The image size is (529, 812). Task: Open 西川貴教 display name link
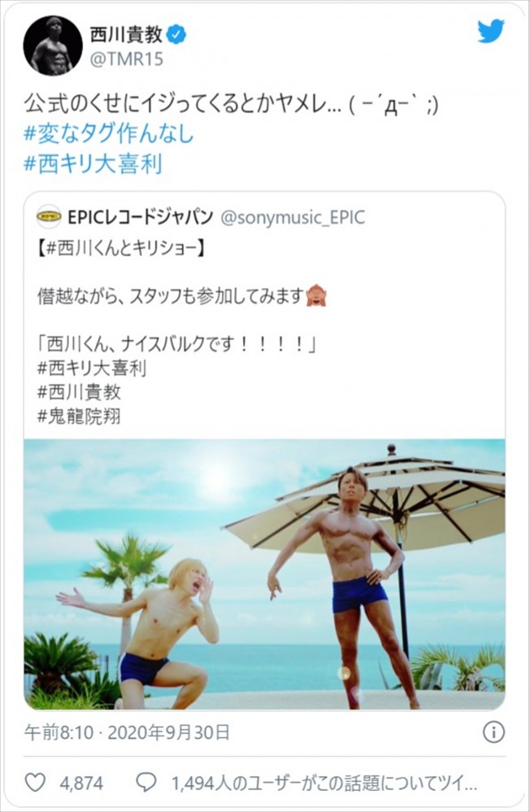(126, 35)
